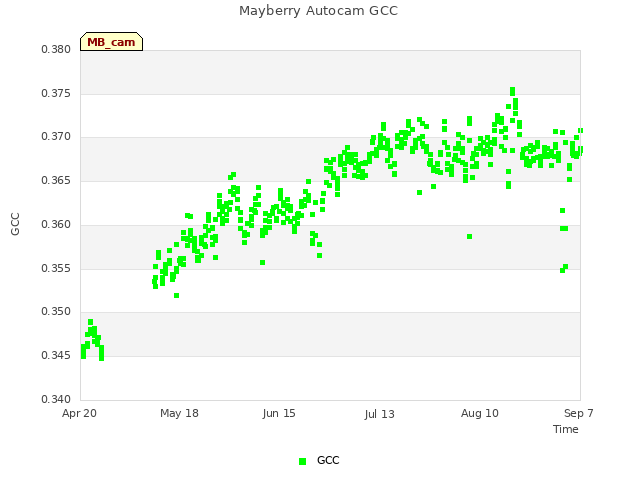640x480 pixels.
Task: Click the isolated low point near 0.352 in May
Action: point(176,296)
